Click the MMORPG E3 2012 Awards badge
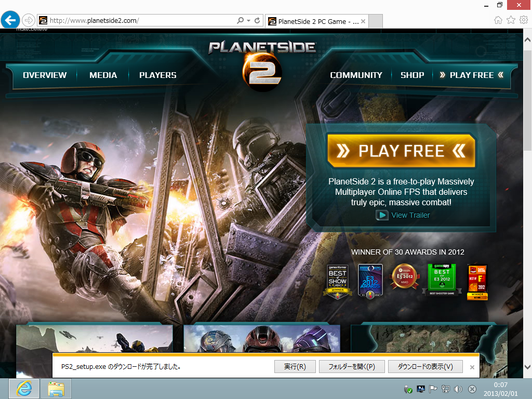Screen dimensions: 532x399 pos(370,281)
